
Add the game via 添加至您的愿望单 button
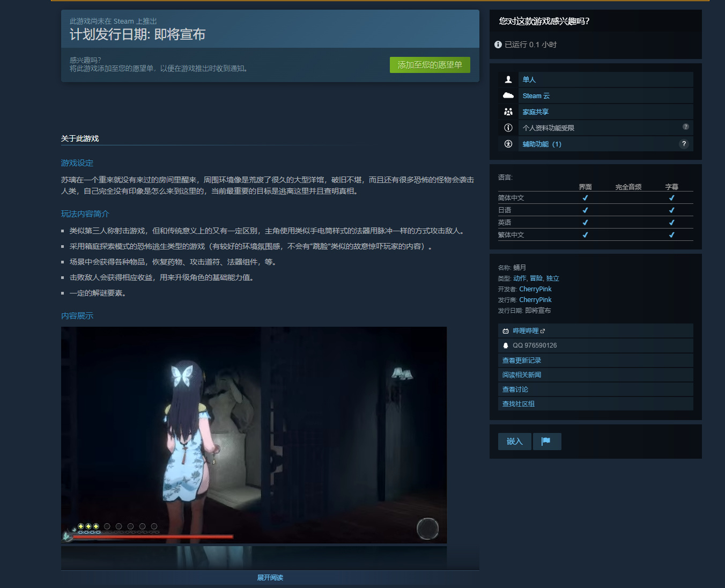pos(430,65)
